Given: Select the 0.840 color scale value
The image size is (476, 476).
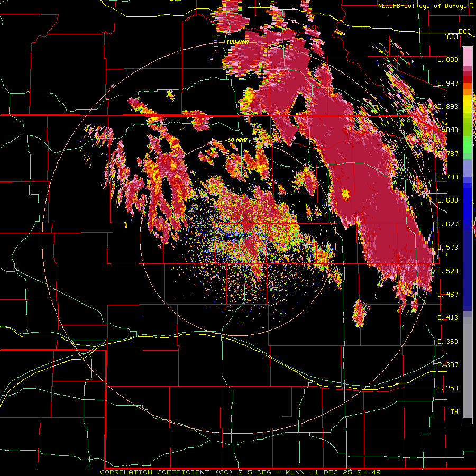Looking at the screenshot, I should pos(448,130).
